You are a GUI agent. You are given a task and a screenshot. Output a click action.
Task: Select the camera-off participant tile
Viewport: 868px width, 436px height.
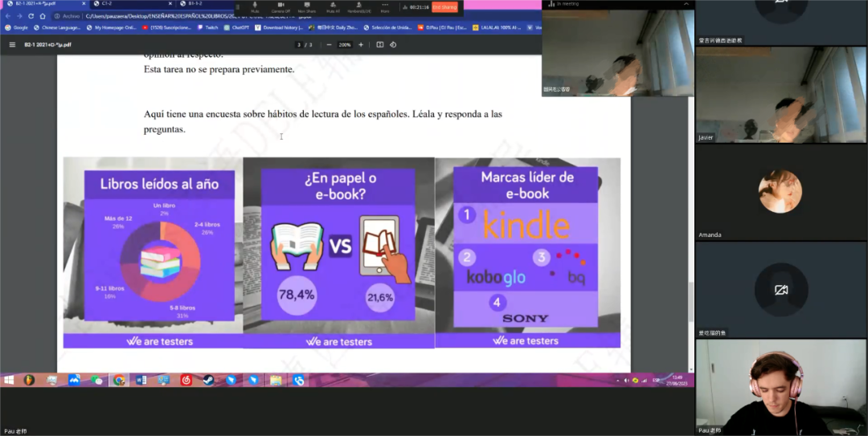point(781,289)
